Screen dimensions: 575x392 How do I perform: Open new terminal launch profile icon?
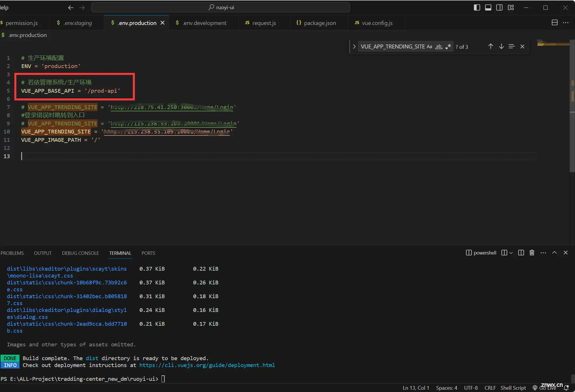[x=504, y=253]
